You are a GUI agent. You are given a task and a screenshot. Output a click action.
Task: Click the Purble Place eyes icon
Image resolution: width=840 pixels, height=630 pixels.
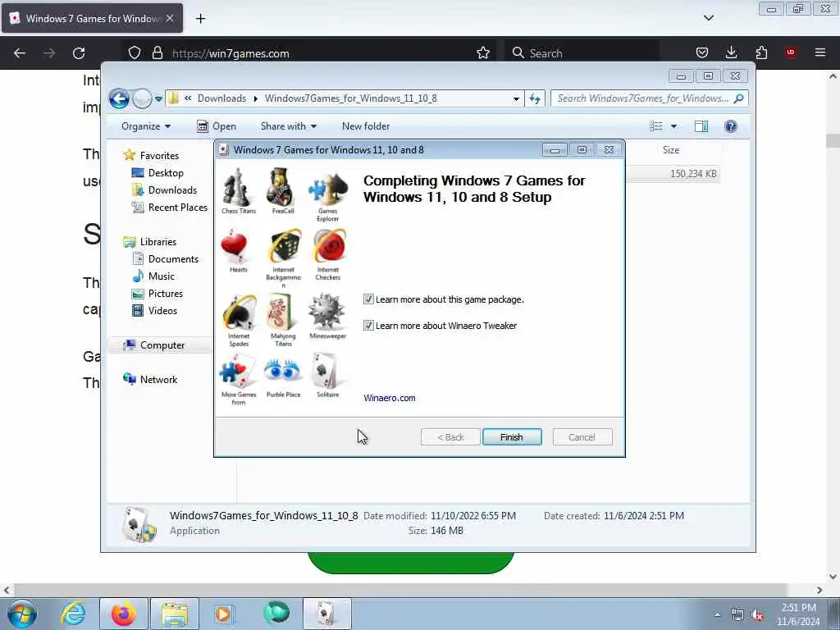(282, 371)
